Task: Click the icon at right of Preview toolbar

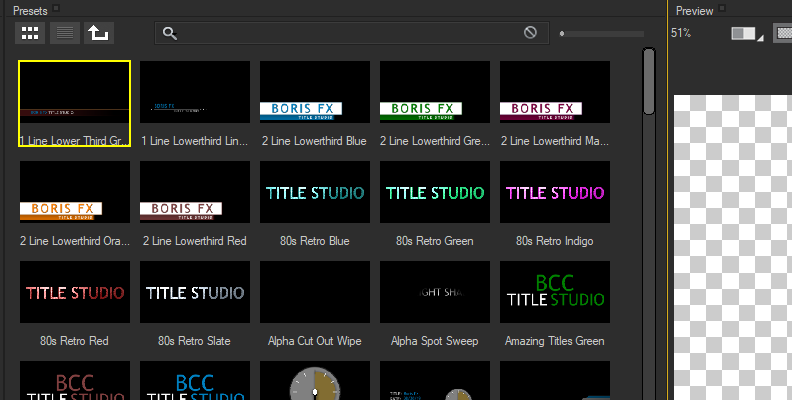Action: 783,34
